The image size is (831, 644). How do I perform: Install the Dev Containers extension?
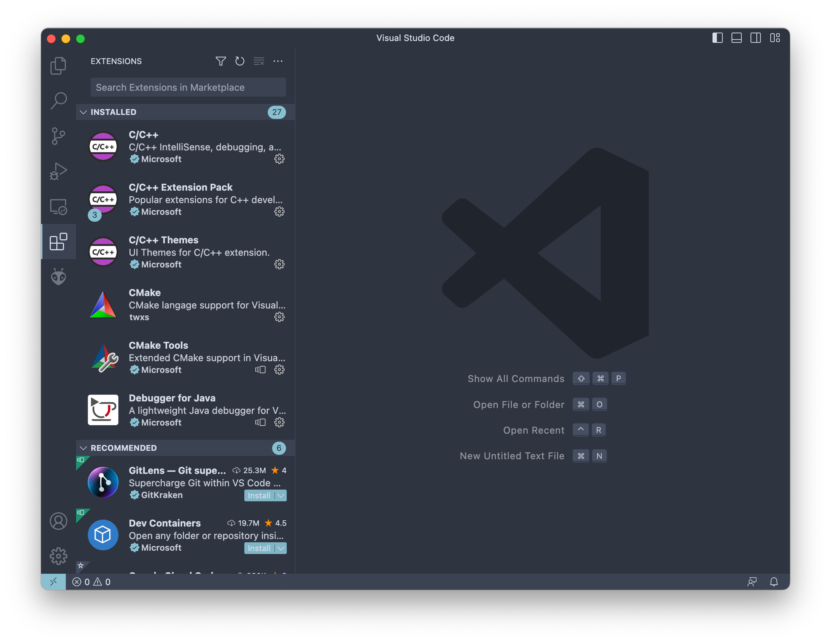coord(259,548)
